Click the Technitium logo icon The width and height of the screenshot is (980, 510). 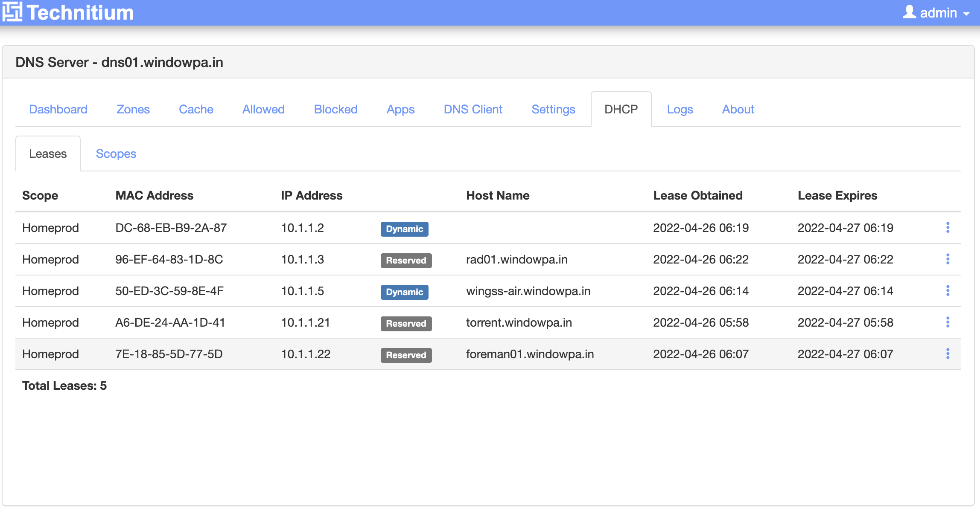pos(12,12)
